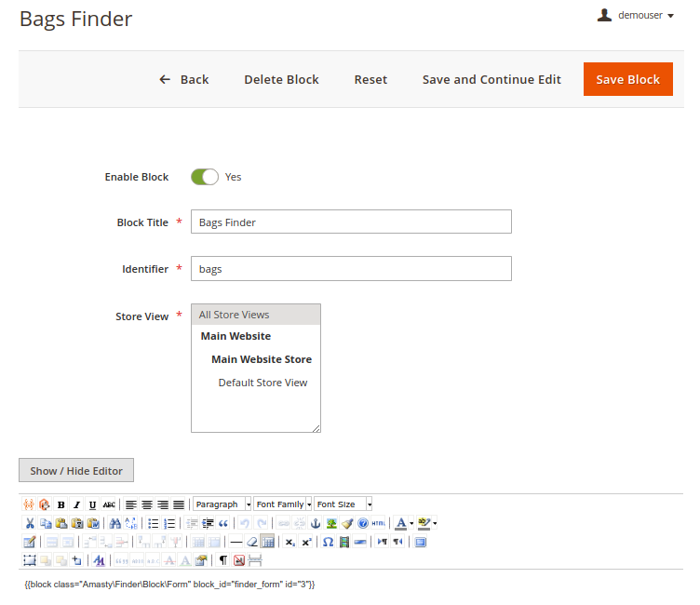Go Back to the previous page

(184, 79)
